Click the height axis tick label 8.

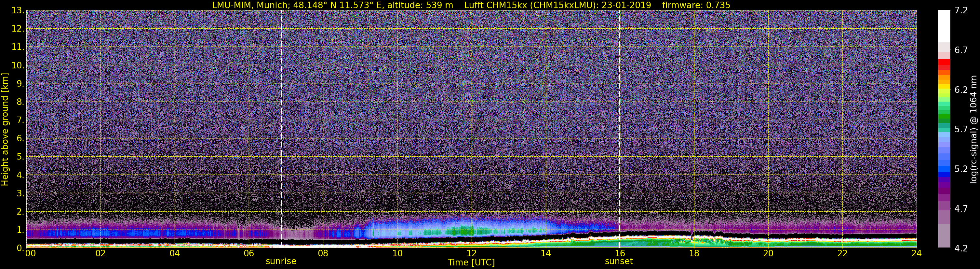(20, 102)
